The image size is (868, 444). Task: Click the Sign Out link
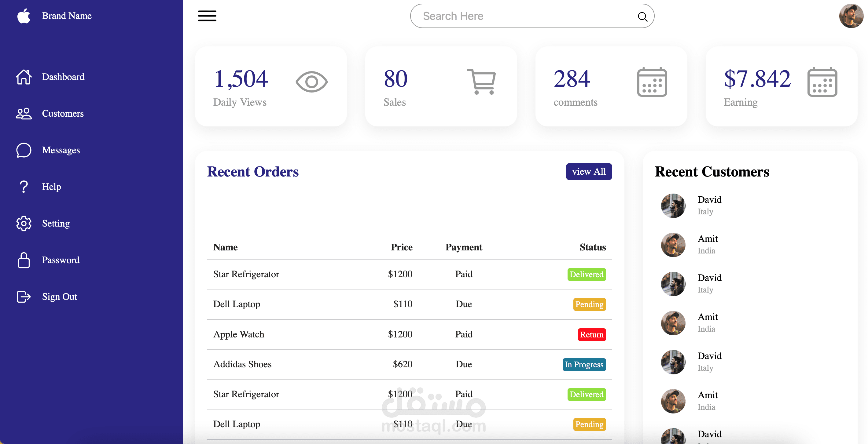[59, 297]
